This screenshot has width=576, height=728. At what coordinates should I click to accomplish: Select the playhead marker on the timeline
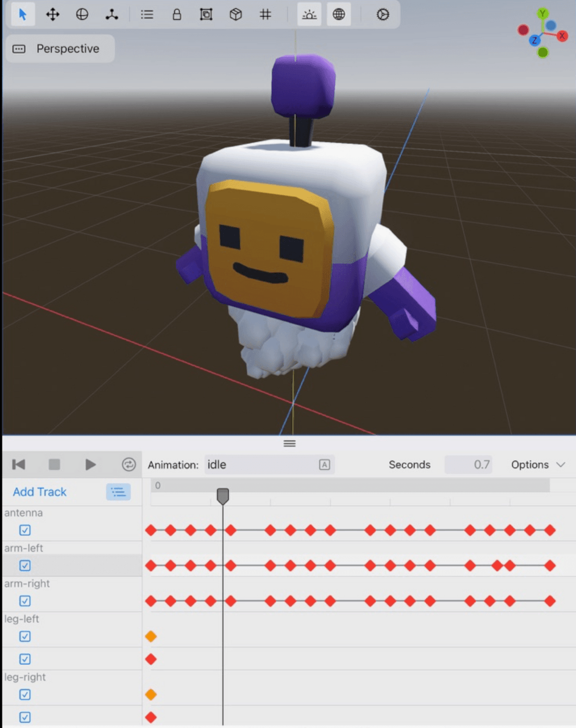[x=223, y=495]
